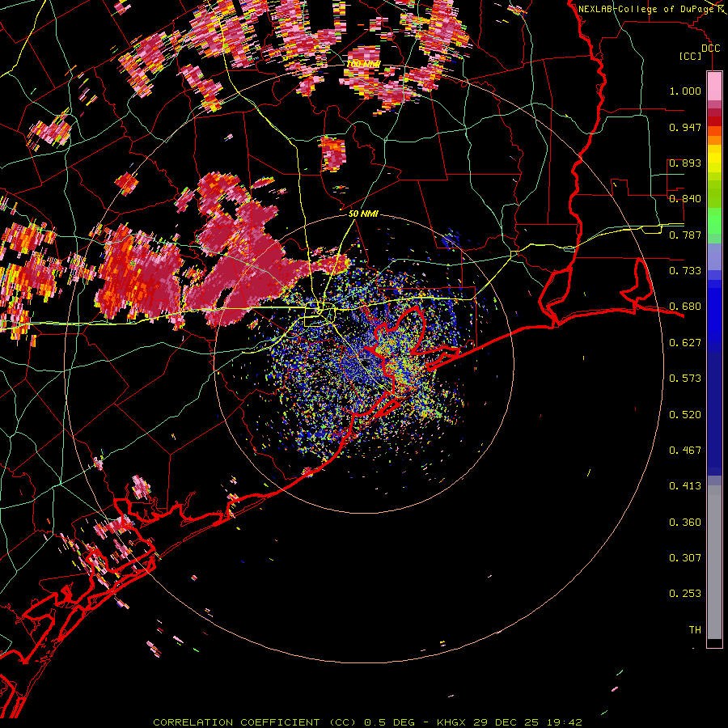The image size is (728, 728).
Task: Click the 0.680 color scale label
Action: [685, 307]
